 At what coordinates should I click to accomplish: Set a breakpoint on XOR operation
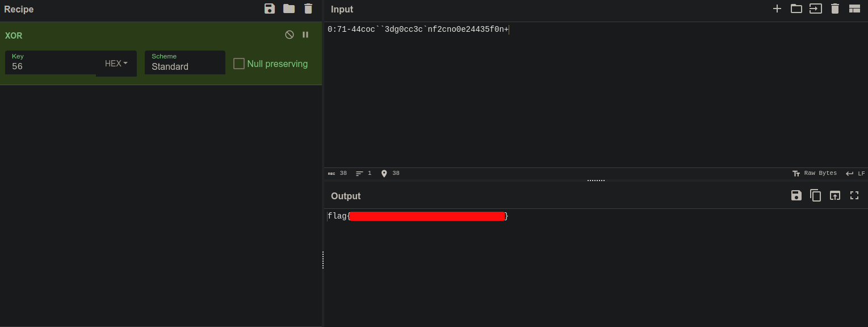coord(305,35)
